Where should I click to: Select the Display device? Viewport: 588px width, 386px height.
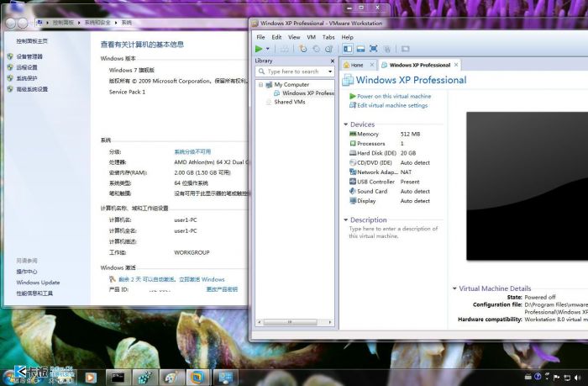(x=390, y=201)
